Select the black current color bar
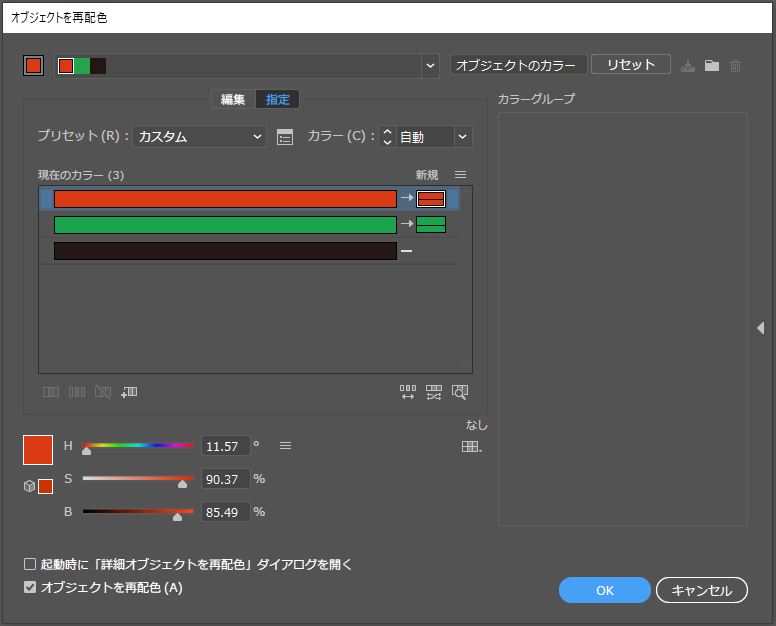Screen dimensions: 776x626 225,251
